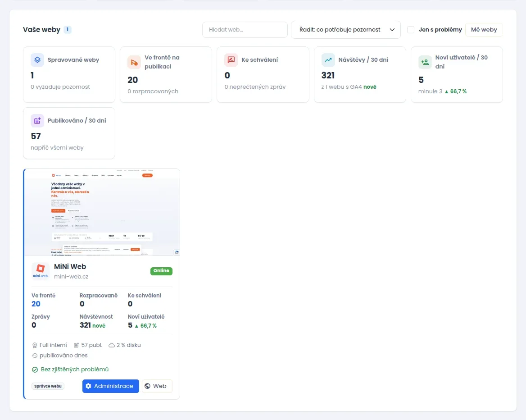Open the Řadit sorting dropdown
This screenshot has width=526, height=420.
pos(346,30)
